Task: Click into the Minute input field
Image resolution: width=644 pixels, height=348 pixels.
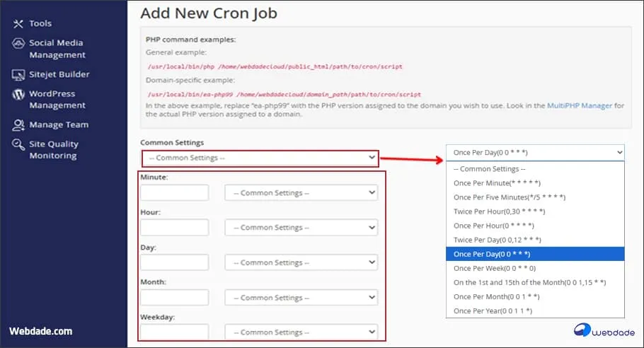Action: pyautogui.click(x=175, y=193)
